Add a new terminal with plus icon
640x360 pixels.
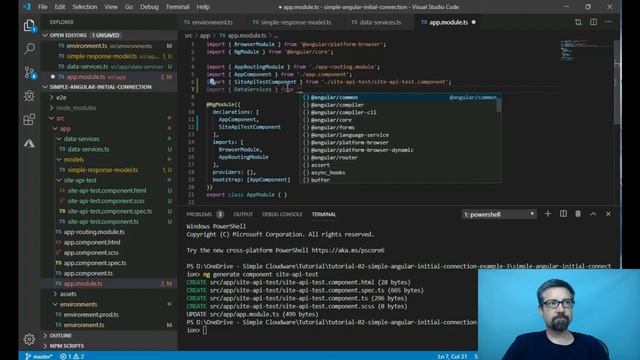pyautogui.click(x=548, y=214)
